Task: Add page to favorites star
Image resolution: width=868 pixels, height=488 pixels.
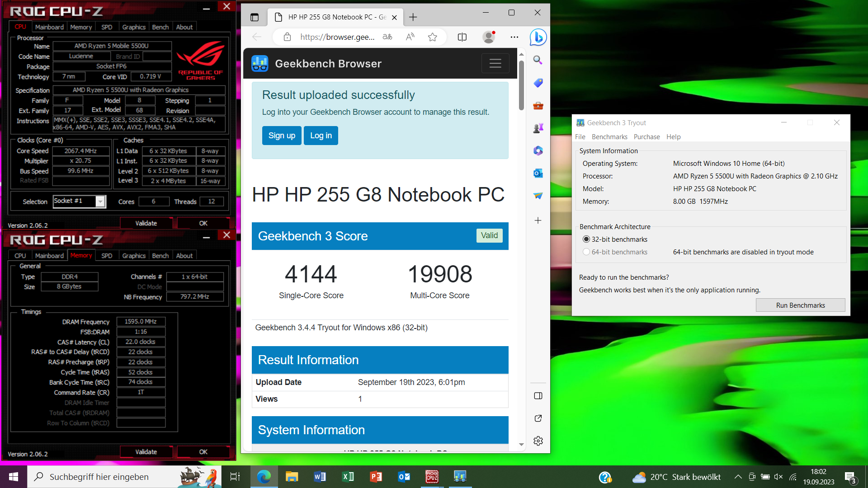Action: 433,37
